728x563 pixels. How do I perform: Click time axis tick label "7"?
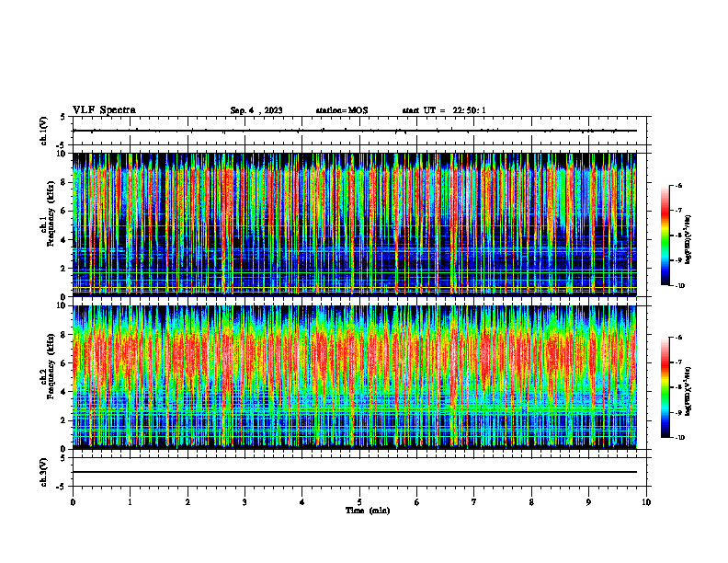tap(474, 502)
